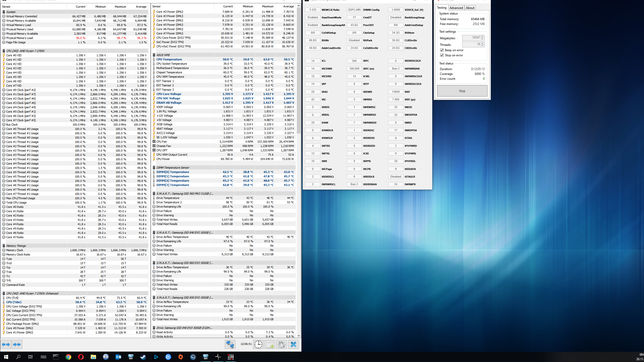
Task: Click the blue X close sensors icon
Action: click(x=293, y=344)
